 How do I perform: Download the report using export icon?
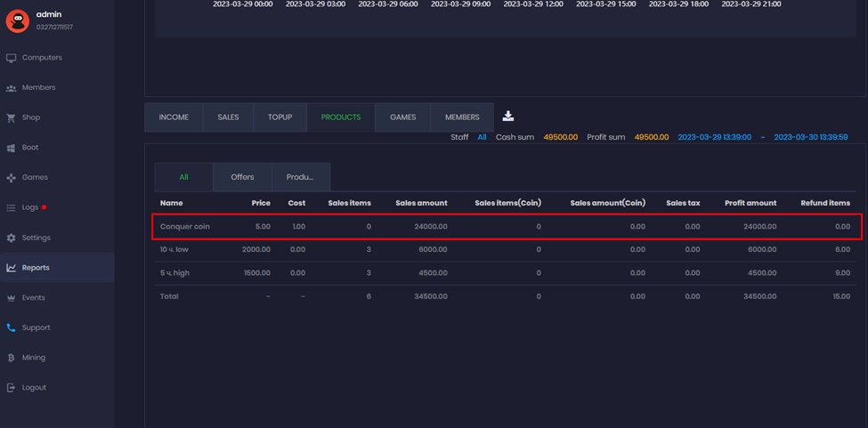coord(508,117)
